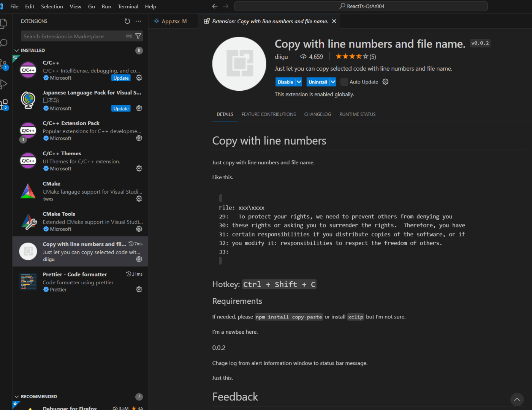Update the Japanese Language Pack
The image size is (532, 410).
tap(121, 108)
